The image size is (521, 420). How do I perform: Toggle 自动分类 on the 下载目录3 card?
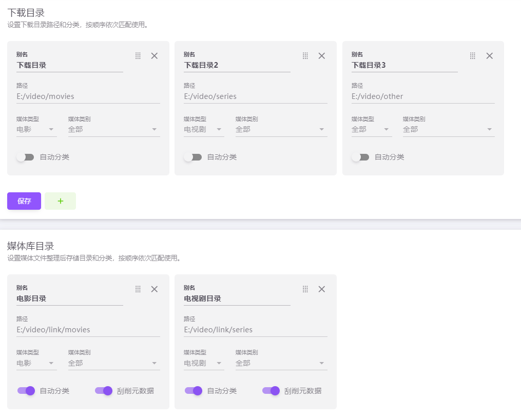[x=360, y=157]
